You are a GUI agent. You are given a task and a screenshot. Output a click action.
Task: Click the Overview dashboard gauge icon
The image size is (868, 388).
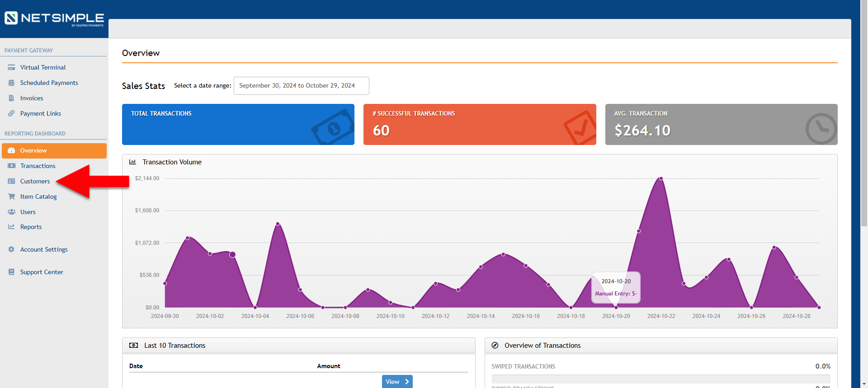(x=11, y=150)
